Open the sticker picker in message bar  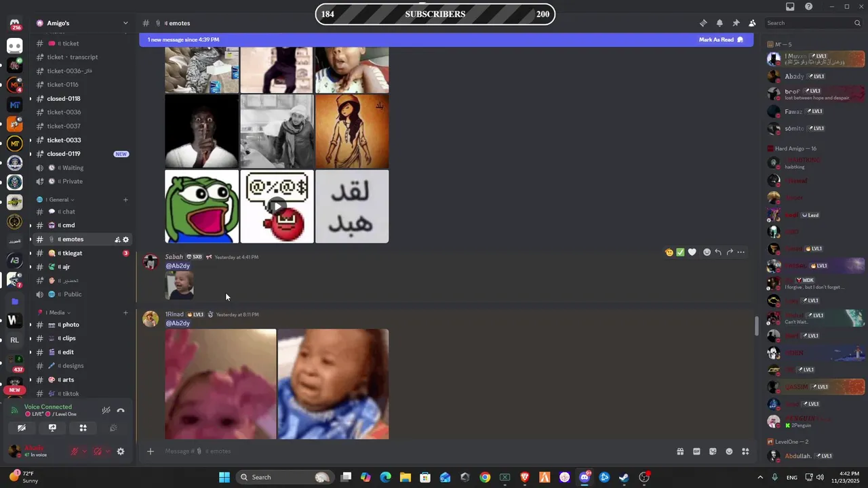tap(713, 451)
